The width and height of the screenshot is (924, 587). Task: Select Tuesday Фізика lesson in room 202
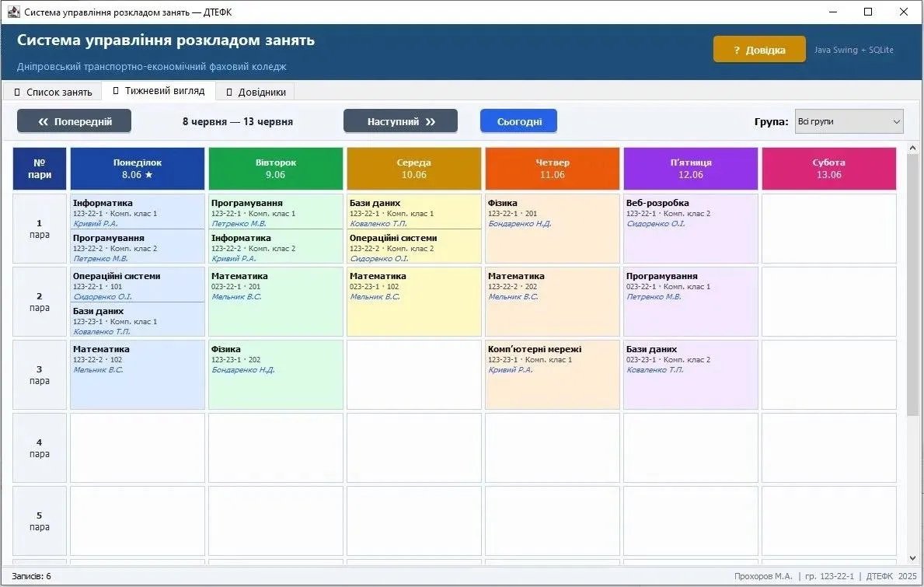276,374
